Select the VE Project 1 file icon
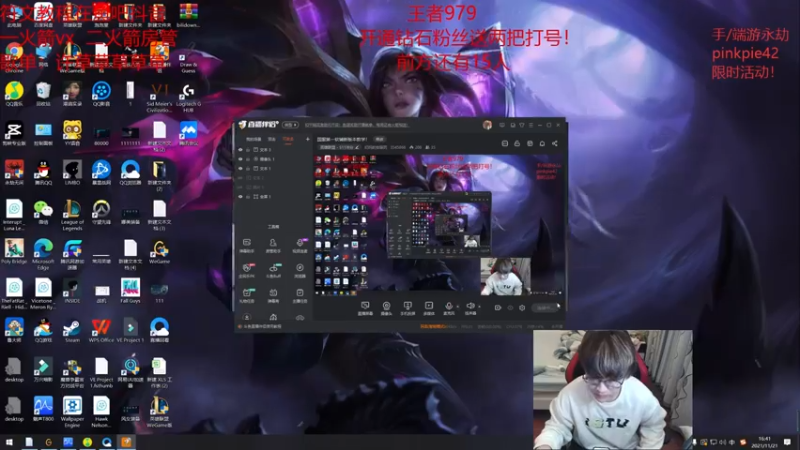The width and height of the screenshot is (800, 450). (130, 331)
